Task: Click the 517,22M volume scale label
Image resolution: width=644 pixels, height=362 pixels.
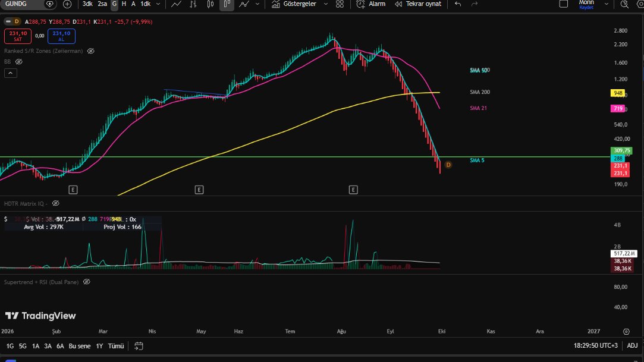Action: [x=623, y=254]
